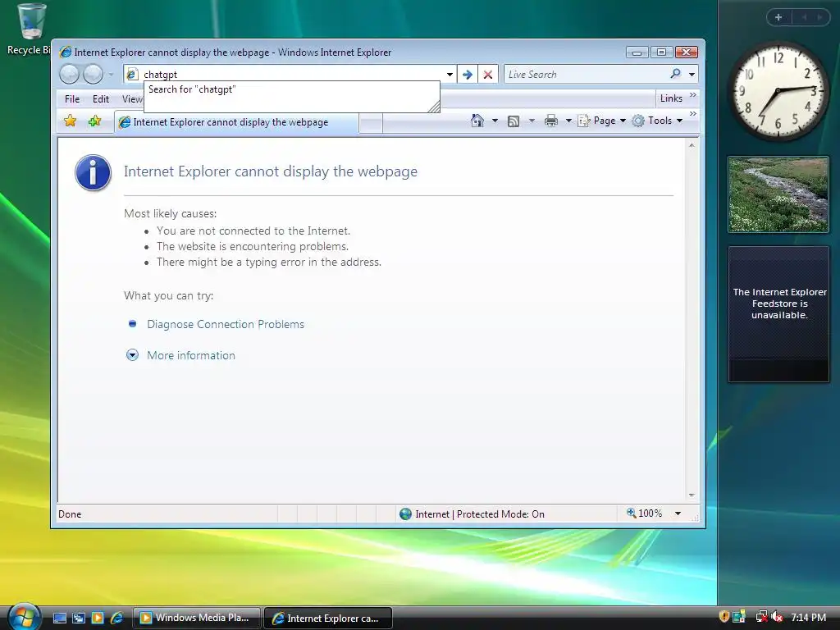Click Diagnose Connection Problems
840x630 pixels.
click(225, 324)
